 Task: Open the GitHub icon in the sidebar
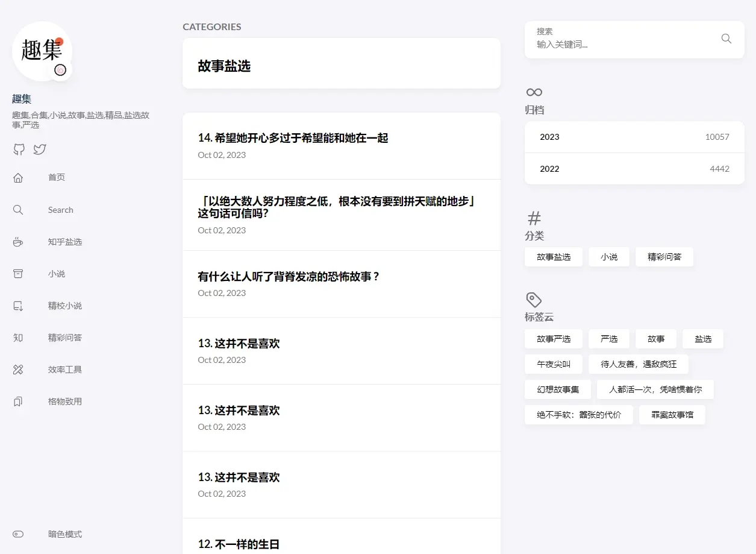coord(19,149)
